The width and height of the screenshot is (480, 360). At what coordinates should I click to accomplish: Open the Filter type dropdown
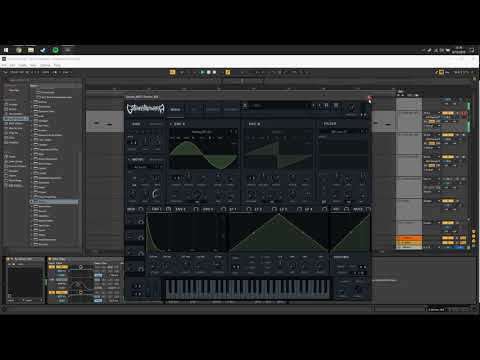(340, 132)
